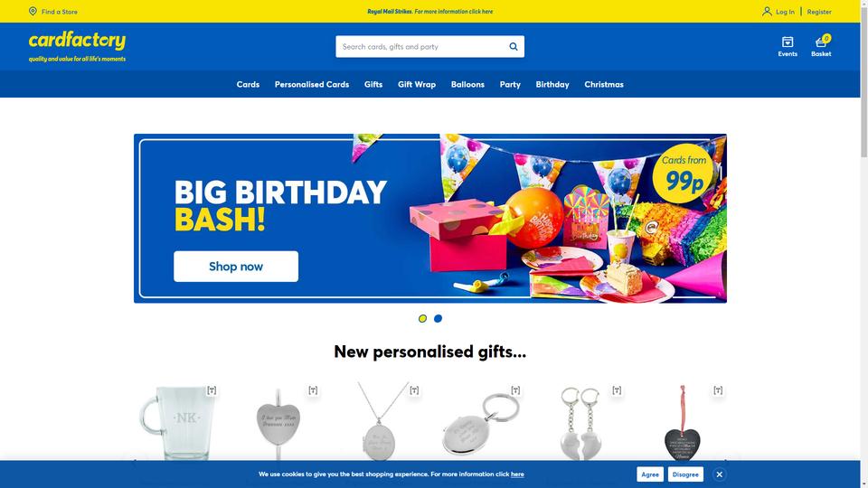Open the Christmas menu item

coord(604,84)
